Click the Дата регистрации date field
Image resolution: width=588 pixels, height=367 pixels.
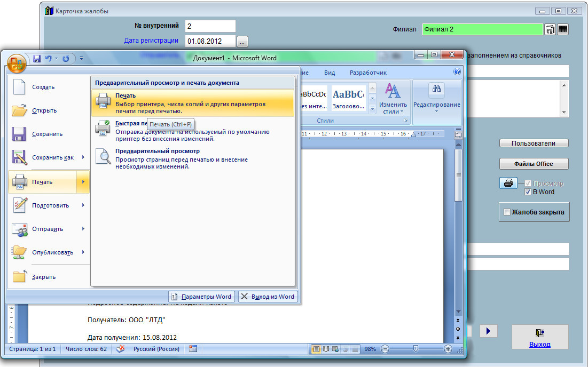pos(210,41)
